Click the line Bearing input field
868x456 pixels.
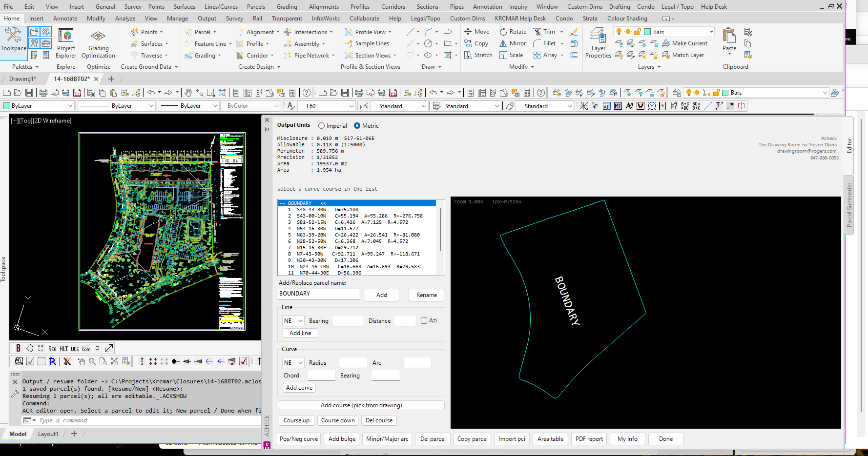pyautogui.click(x=348, y=321)
